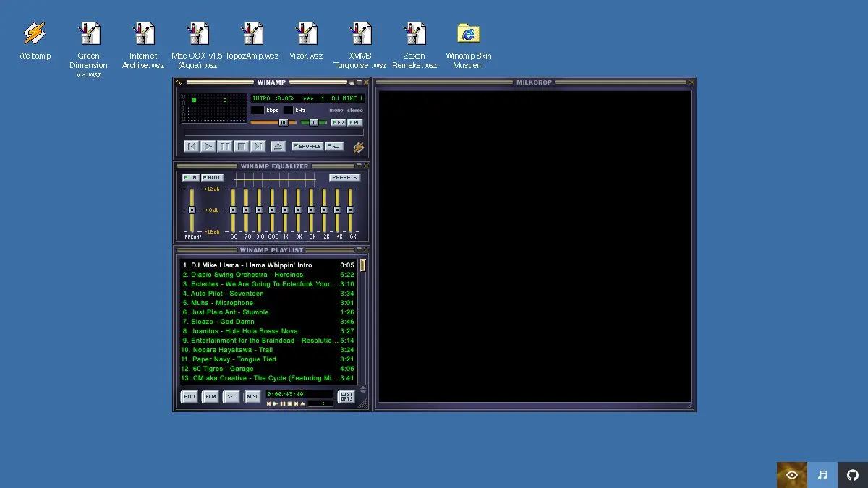Click the 60 Hz equalizer band slider
Image resolution: width=868 pixels, height=488 pixels.
[x=234, y=210]
